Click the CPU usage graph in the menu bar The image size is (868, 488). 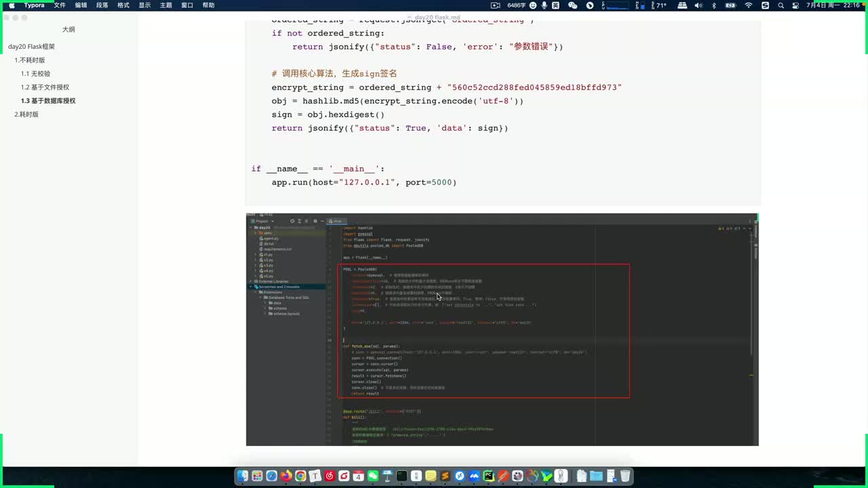(x=616, y=5)
